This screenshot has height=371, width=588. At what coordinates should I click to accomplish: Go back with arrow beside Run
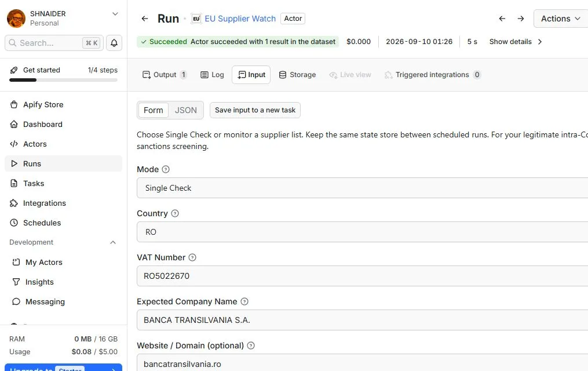pos(145,19)
